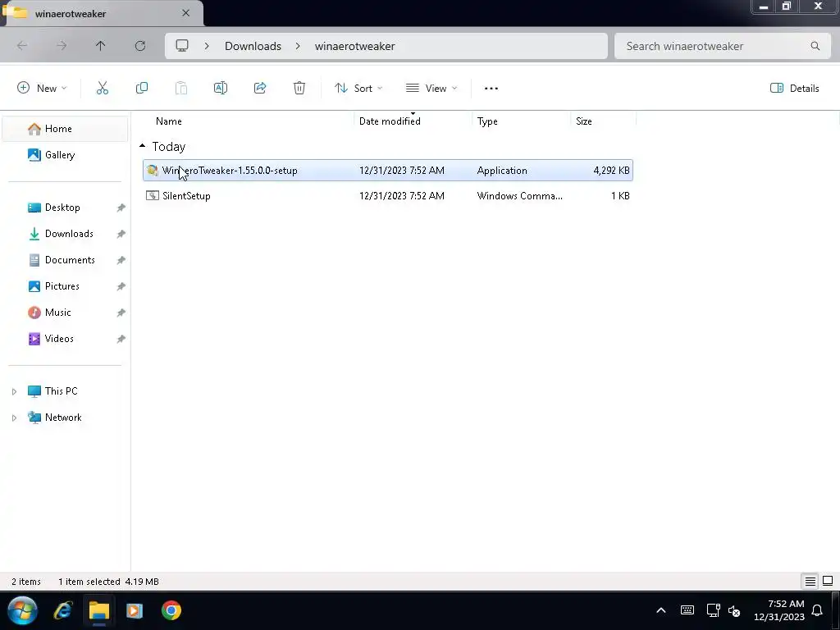Unpin Desktop using its pin icon
Screen dimensions: 840x630
click(x=121, y=208)
